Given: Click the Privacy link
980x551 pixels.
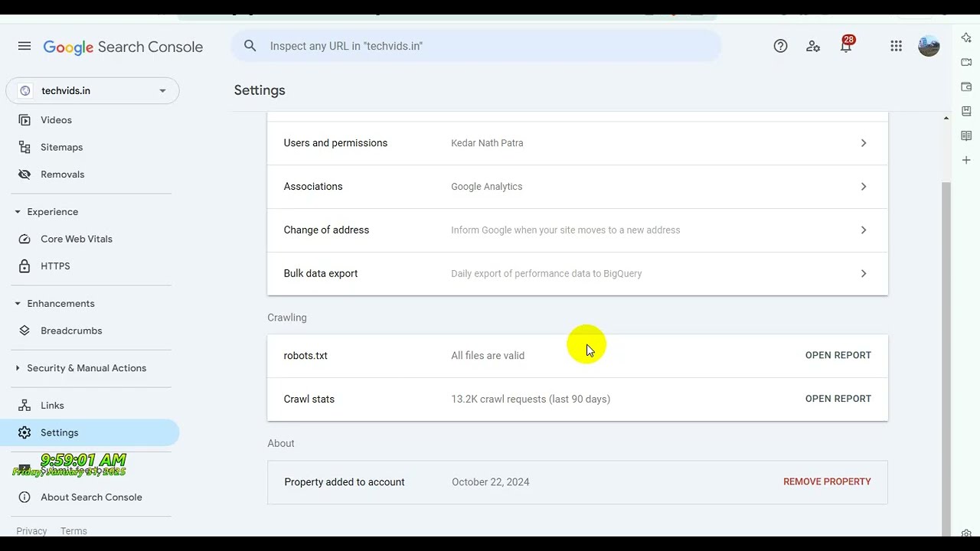Looking at the screenshot, I should click(31, 531).
